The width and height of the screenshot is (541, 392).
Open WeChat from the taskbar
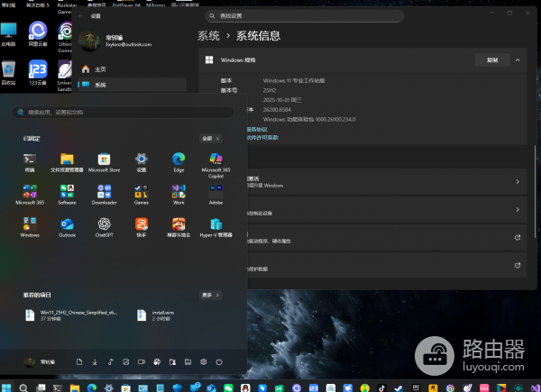(228, 387)
